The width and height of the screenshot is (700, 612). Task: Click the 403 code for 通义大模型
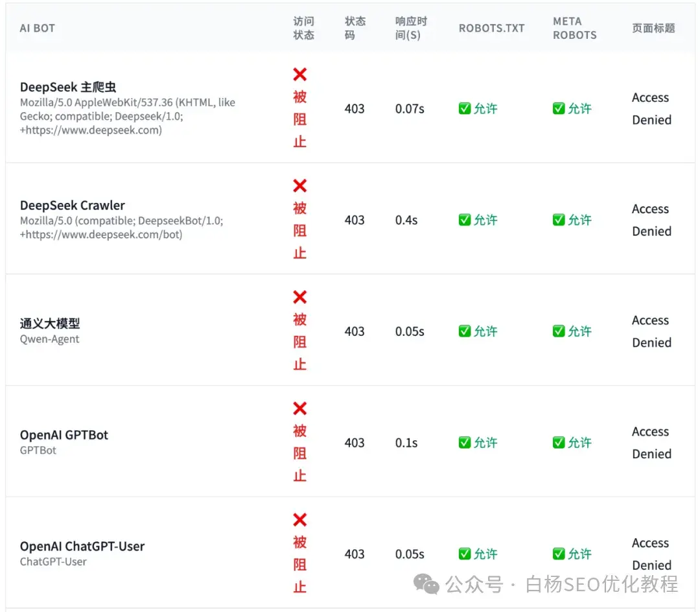(355, 331)
